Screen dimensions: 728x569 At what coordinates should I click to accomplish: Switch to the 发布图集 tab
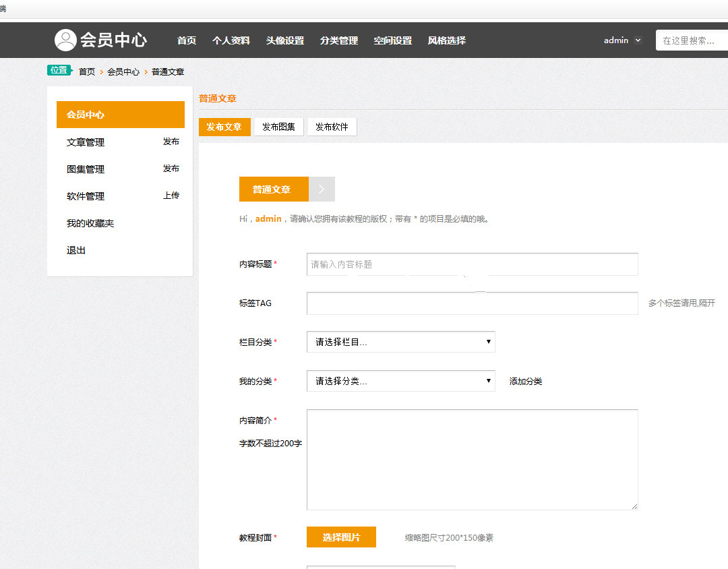(278, 127)
